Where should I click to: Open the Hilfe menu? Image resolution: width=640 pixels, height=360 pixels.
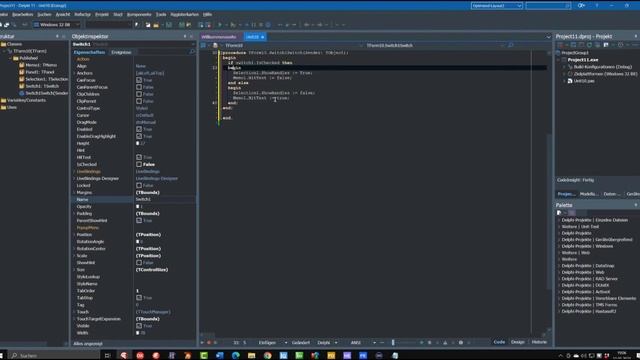pyautogui.click(x=207, y=14)
